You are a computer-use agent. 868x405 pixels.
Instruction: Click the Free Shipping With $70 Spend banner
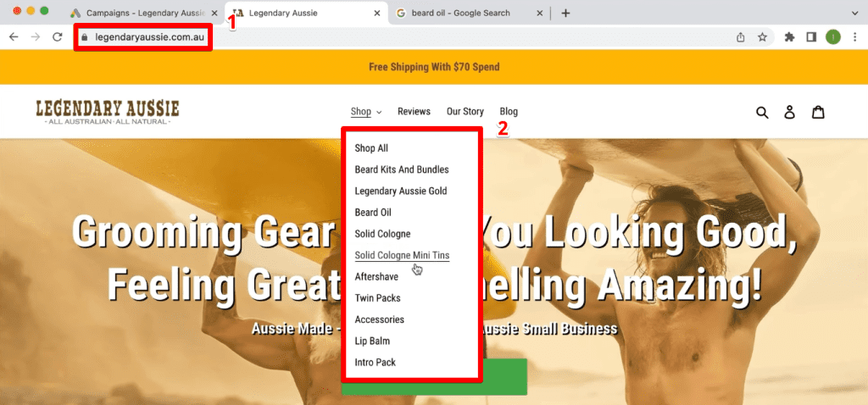tap(434, 67)
